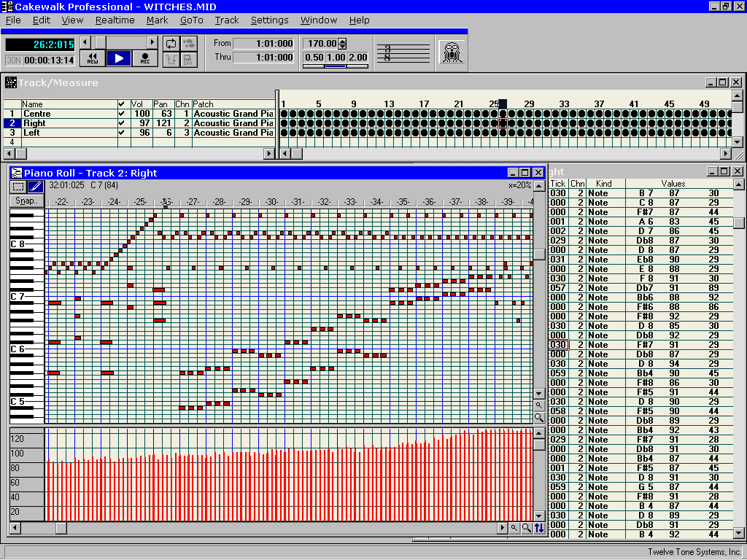Click the position scrollbar thumb in transport
The width and height of the screenshot is (747, 560).
point(100,42)
